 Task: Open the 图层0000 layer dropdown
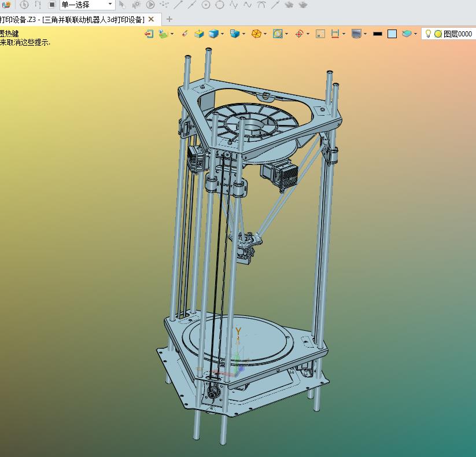457,34
